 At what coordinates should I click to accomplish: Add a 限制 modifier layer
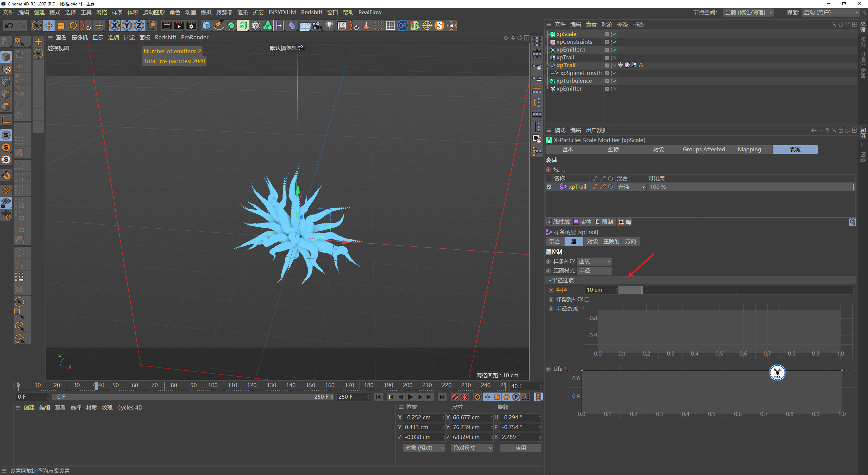(604, 222)
